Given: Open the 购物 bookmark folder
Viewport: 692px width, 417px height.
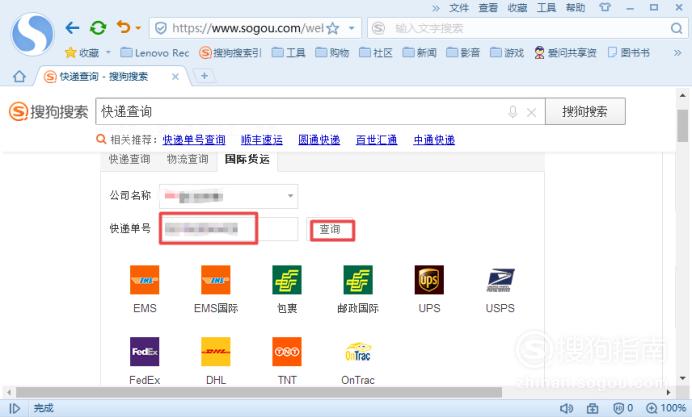Looking at the screenshot, I should coord(332,53).
